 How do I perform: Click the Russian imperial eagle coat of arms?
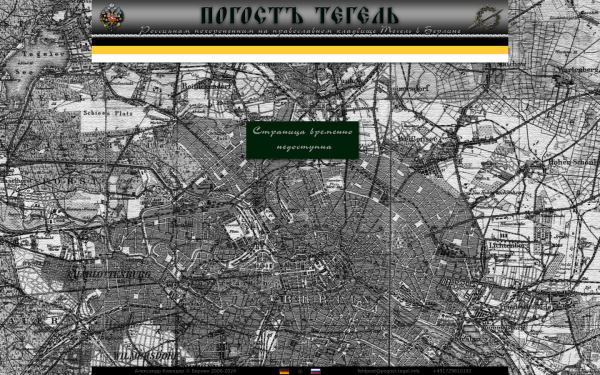coord(111,17)
